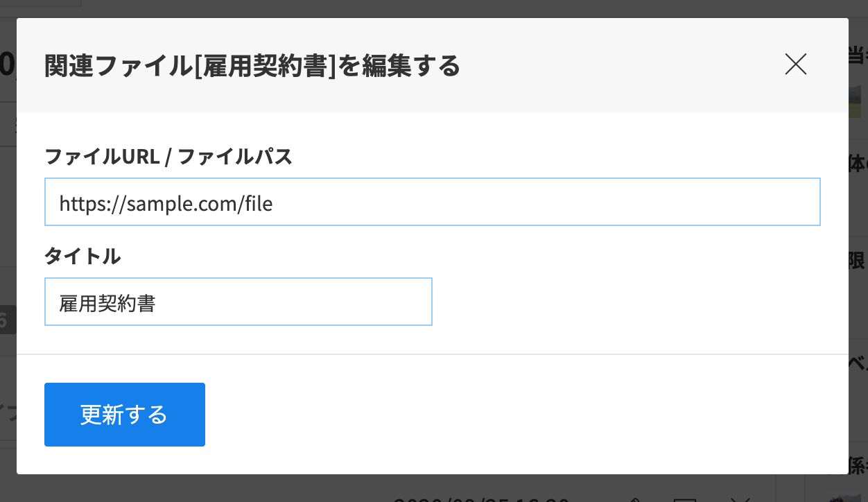
Task: Click the dimmed X delete icon below dialog
Action: click(x=740, y=498)
